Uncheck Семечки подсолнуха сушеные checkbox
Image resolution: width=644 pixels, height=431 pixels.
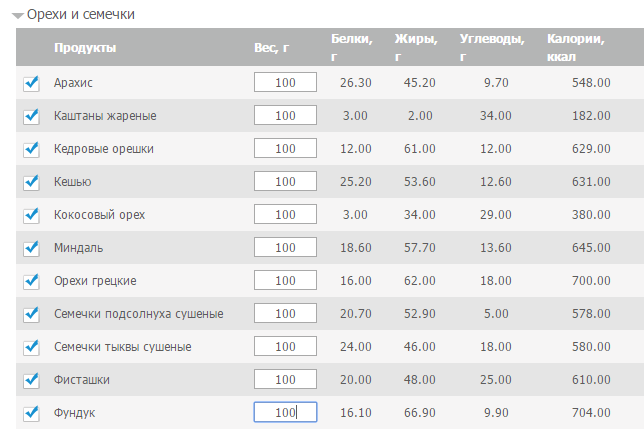[31, 314]
